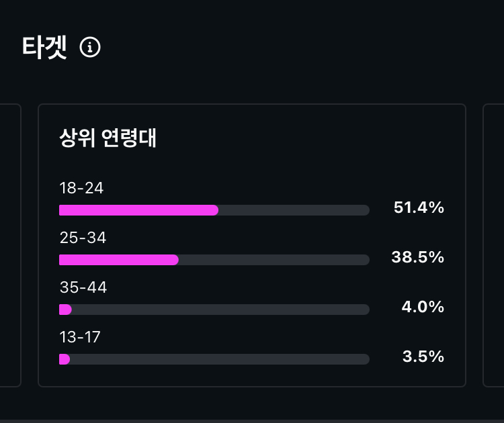The image size is (504, 423).
Task: Click the info icon beside 타겟
Action: click(90, 47)
